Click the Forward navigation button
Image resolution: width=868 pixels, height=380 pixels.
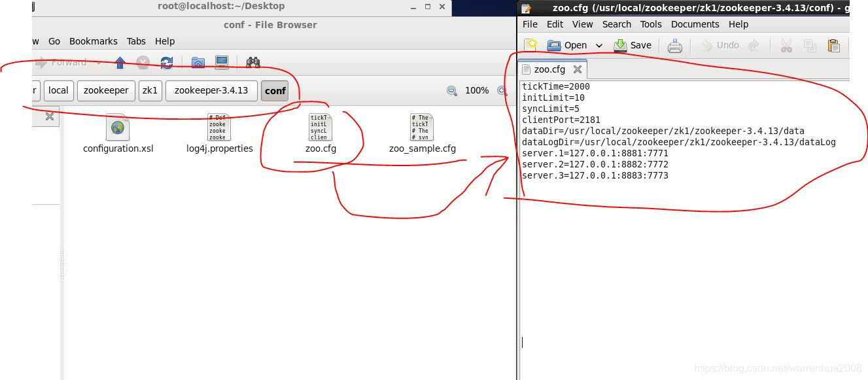point(61,63)
